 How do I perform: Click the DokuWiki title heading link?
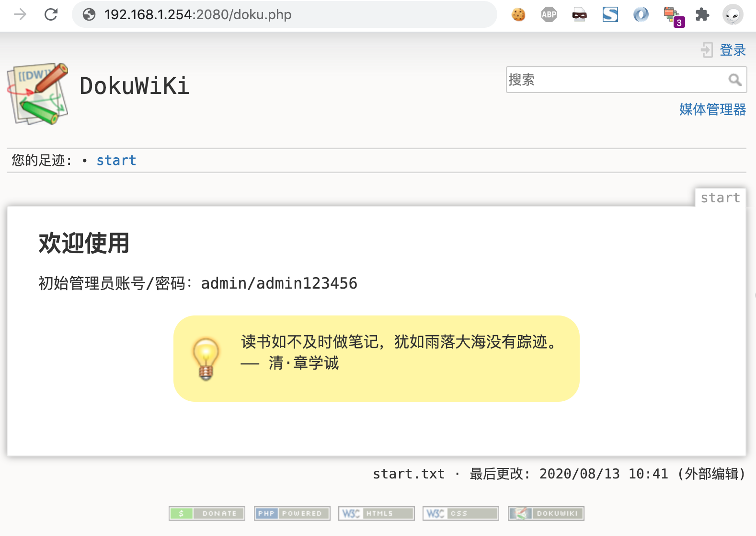[x=135, y=86]
